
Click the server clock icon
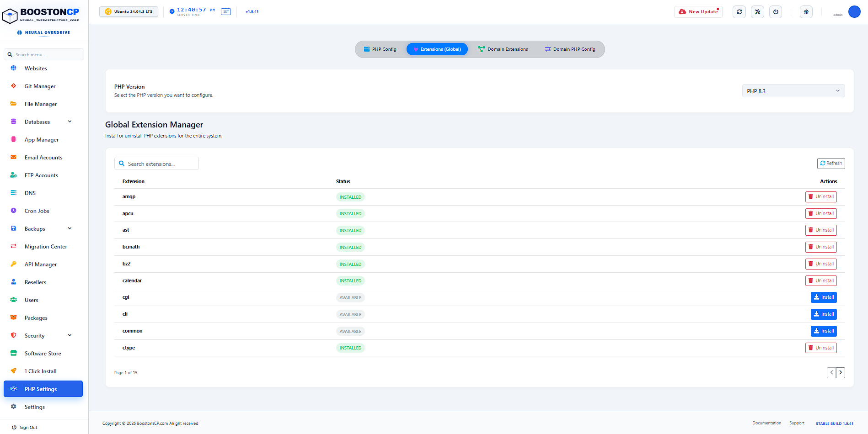pos(172,12)
